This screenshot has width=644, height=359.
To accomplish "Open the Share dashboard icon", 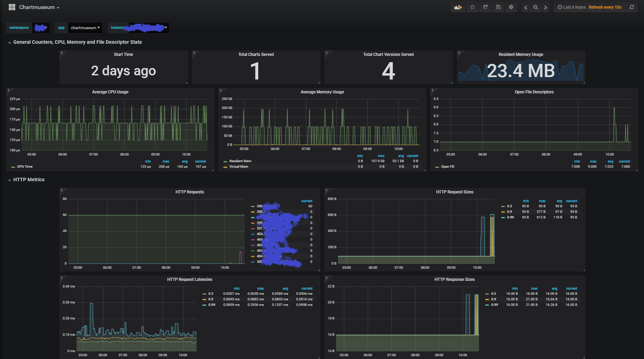I will click(x=485, y=7).
